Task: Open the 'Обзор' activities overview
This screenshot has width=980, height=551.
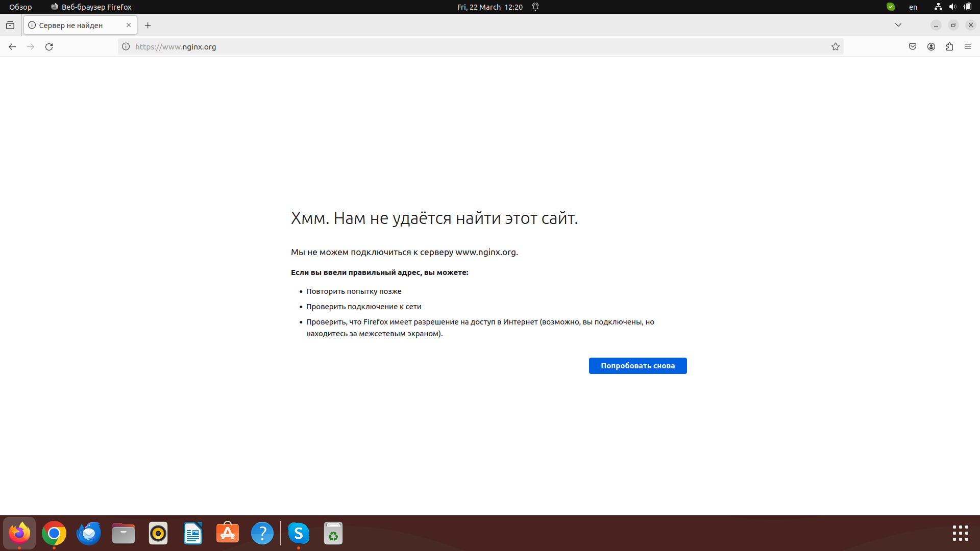Action: (x=20, y=7)
